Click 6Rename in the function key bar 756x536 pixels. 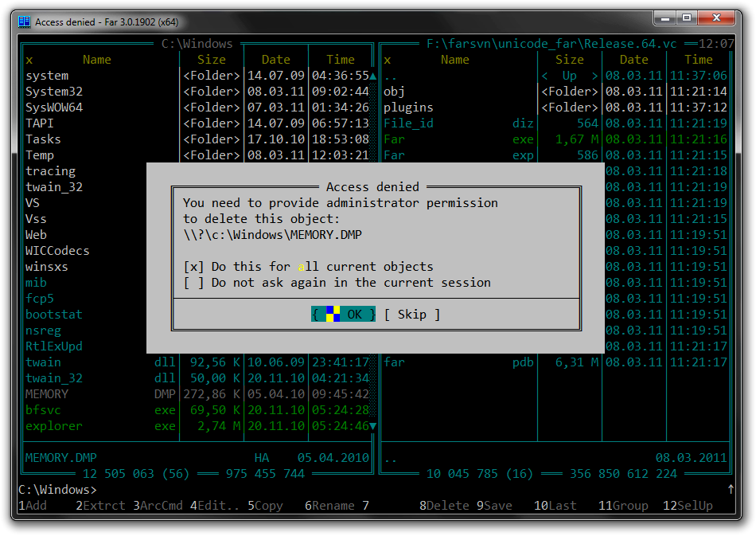tap(330, 506)
